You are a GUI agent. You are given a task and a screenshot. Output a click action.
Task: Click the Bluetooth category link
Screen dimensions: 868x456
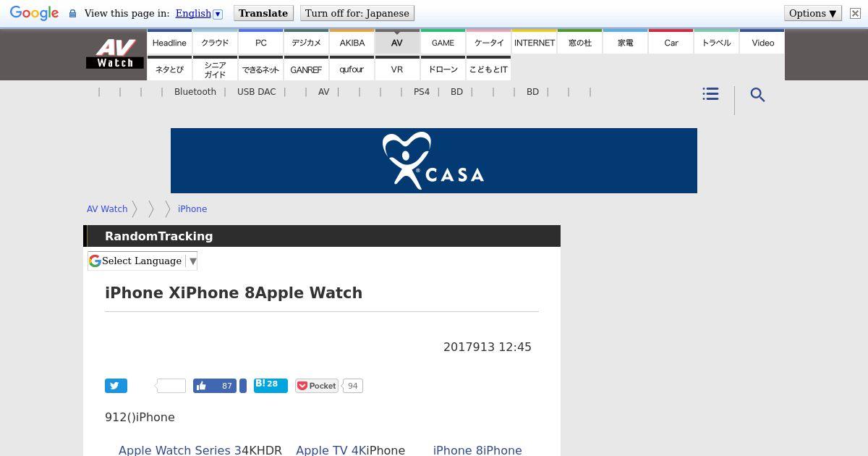coord(195,92)
